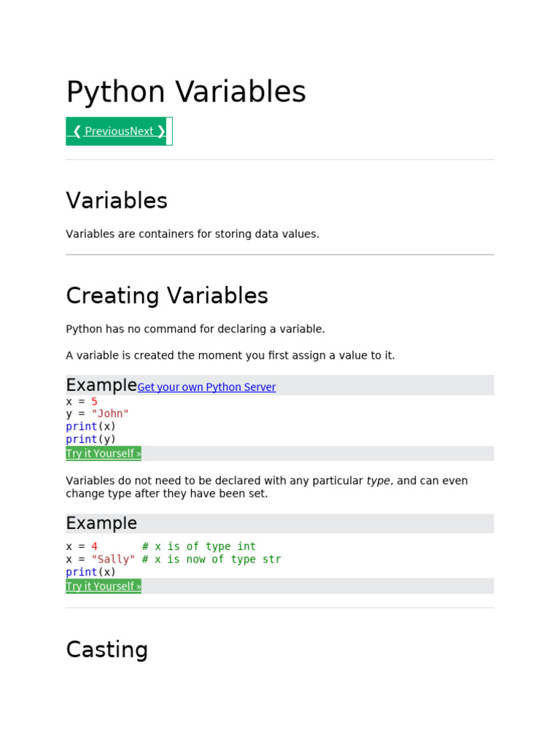The width and height of the screenshot is (560, 747).
Task: Open the Get your own Python Server link
Action: pyautogui.click(x=206, y=387)
